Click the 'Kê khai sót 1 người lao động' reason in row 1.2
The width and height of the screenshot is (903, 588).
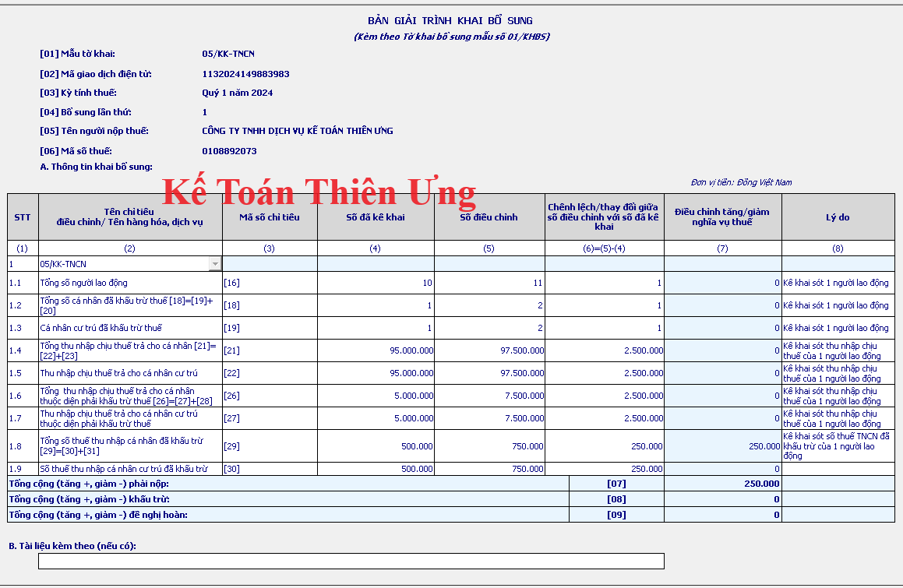838,305
